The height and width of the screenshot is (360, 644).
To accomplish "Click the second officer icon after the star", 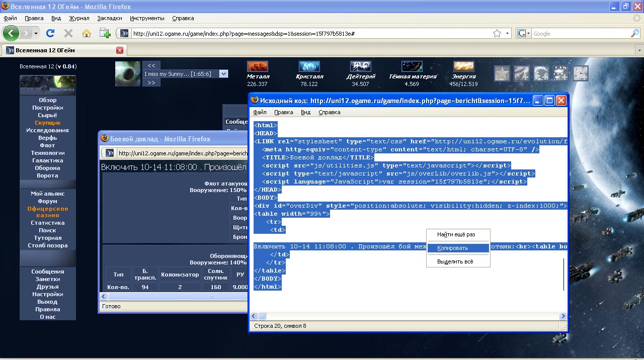I will click(x=521, y=73).
